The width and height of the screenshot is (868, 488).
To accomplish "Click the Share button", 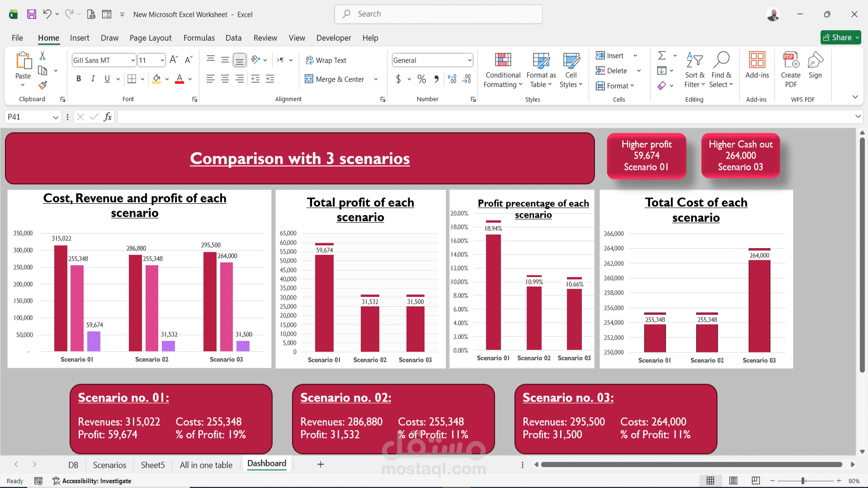I will (x=840, y=37).
